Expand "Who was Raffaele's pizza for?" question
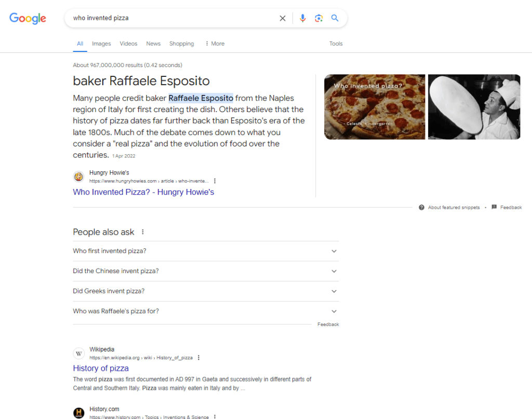Screen dimensions: 532x419 pos(334,312)
